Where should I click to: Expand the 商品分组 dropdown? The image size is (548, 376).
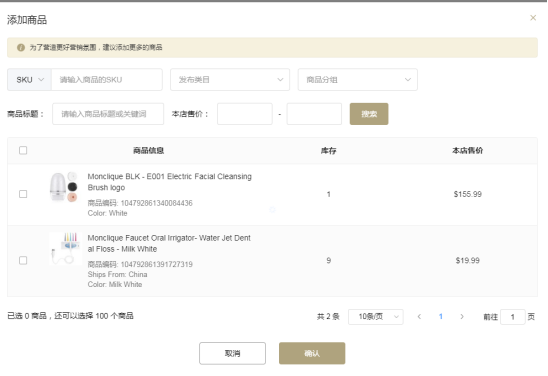358,80
